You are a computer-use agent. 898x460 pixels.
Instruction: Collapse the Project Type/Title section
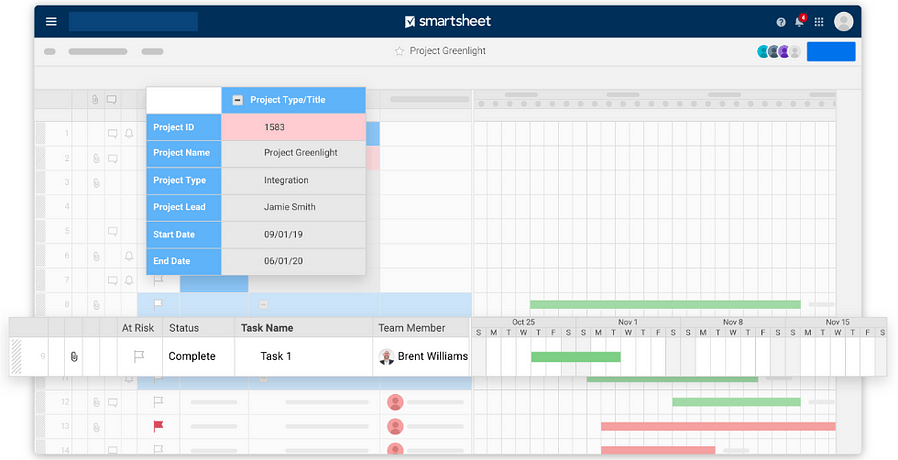[237, 100]
